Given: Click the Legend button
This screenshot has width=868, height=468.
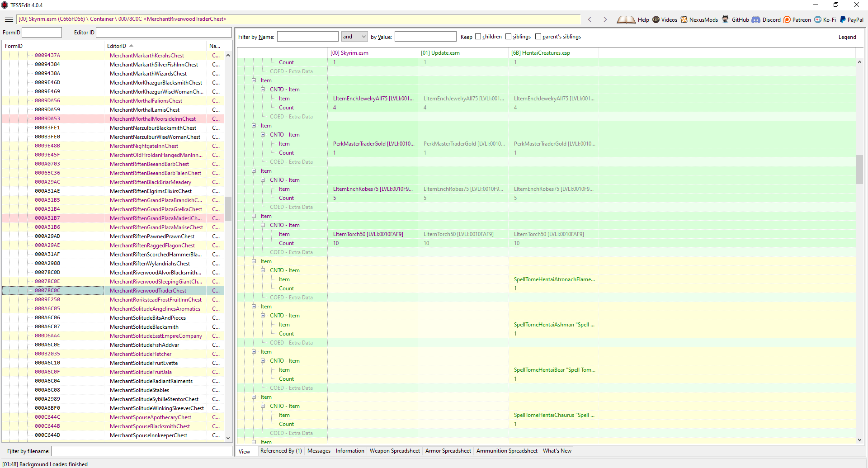Looking at the screenshot, I should tap(847, 37).
